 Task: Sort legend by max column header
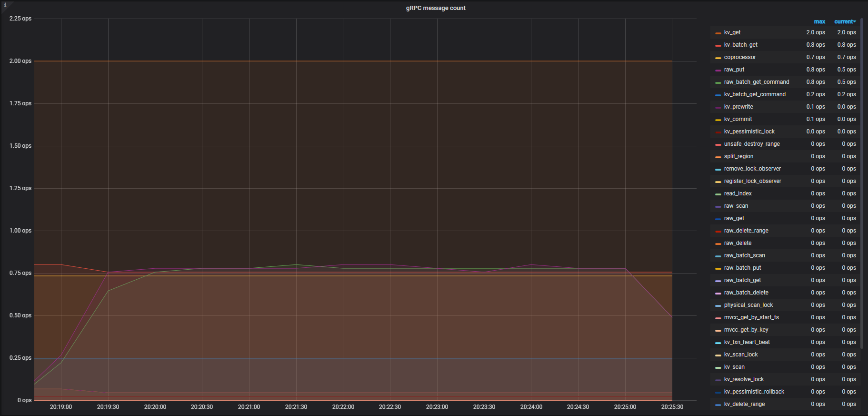click(x=819, y=21)
